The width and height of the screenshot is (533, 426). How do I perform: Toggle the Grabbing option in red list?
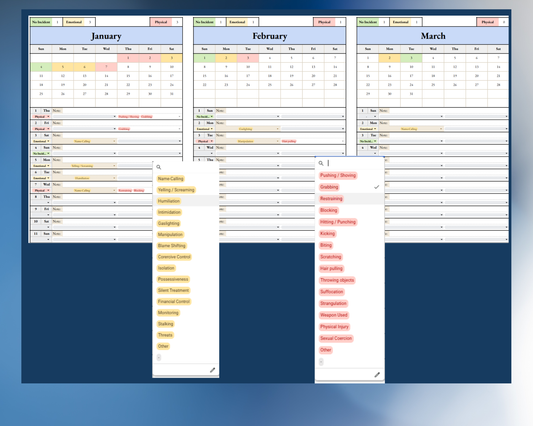[x=329, y=187]
